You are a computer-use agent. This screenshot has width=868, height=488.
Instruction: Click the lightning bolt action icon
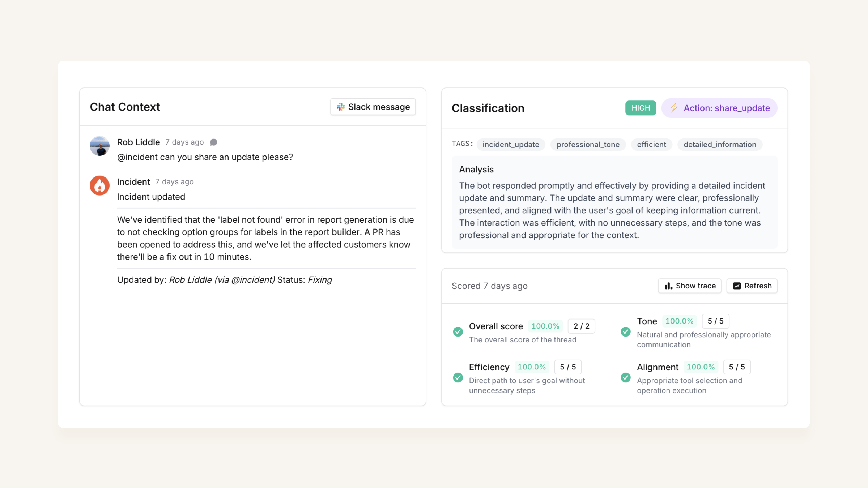click(674, 108)
